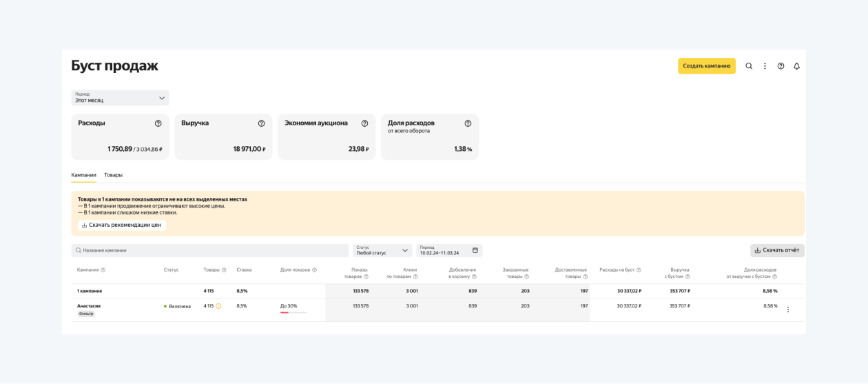Show the hint next to the Доля показов header

(314, 270)
